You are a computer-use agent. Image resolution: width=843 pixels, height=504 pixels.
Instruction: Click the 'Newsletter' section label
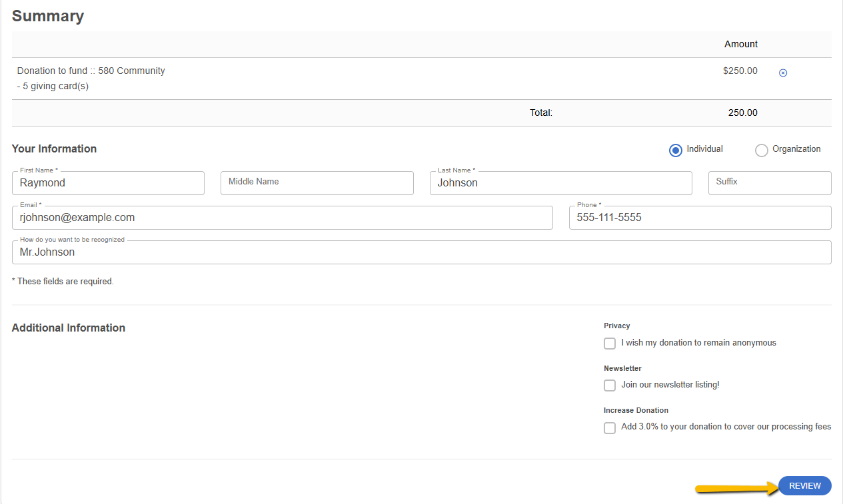[622, 368]
